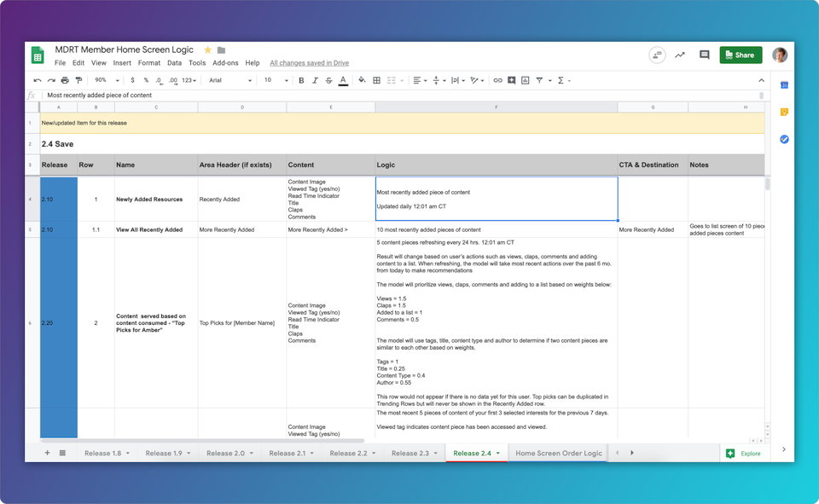Open the text wrapping dropdown
The height and width of the screenshot is (504, 819).
pos(458,80)
